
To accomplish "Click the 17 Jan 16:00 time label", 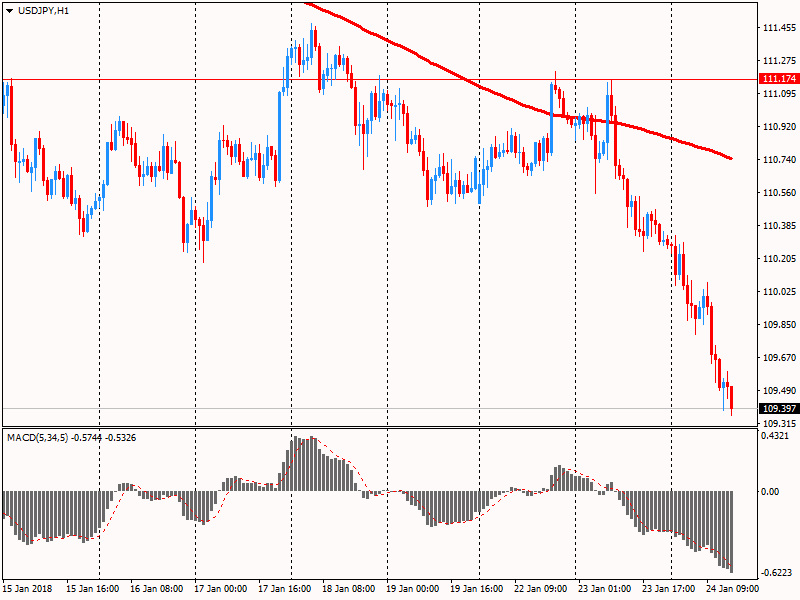I will pos(284,589).
